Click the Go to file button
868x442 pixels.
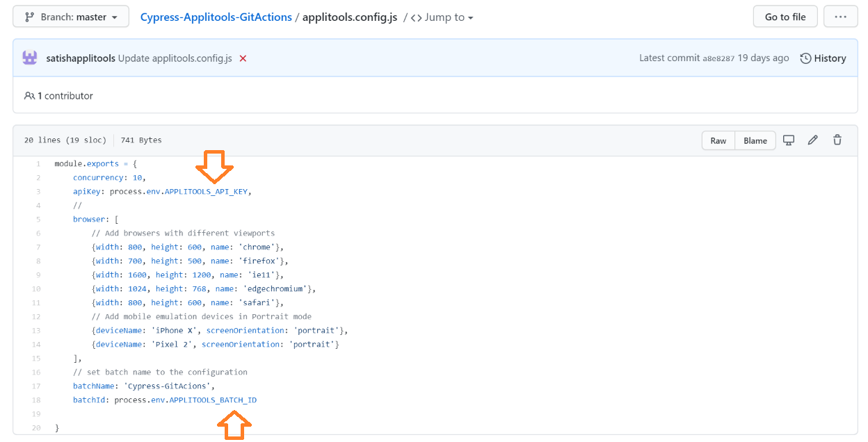[x=785, y=17]
